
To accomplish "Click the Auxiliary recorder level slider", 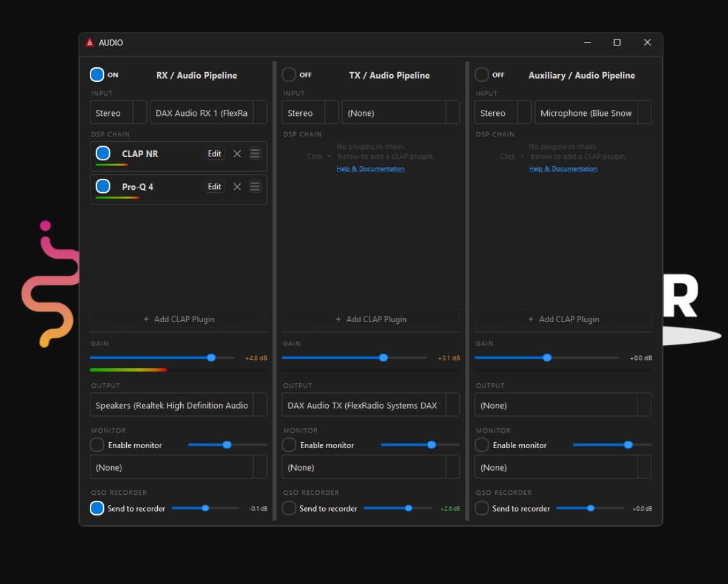I will pos(590,508).
